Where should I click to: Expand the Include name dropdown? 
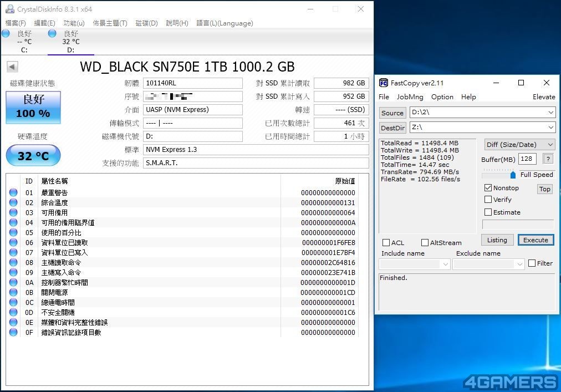[x=445, y=264]
